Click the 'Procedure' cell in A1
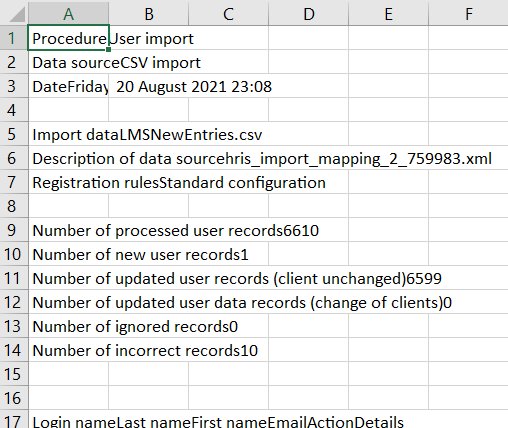This screenshot has height=428, width=508. pyautogui.click(x=68, y=38)
